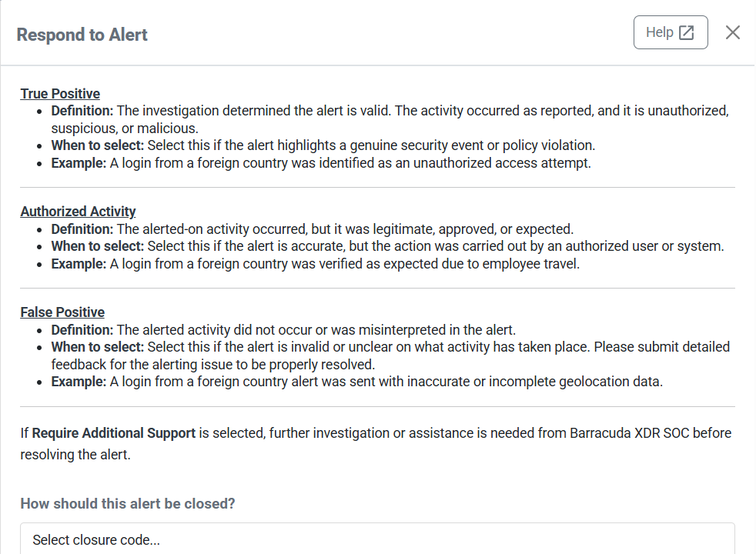Click Authorized Activity's 'When to select' bullet

(x=388, y=246)
